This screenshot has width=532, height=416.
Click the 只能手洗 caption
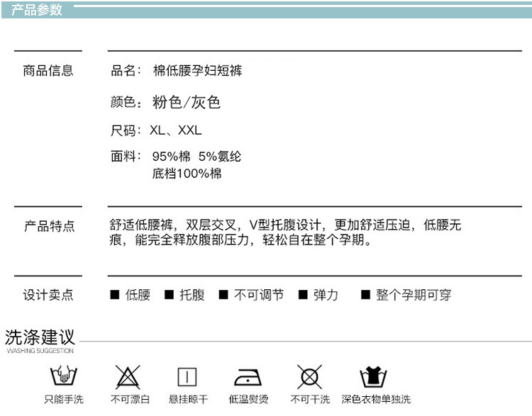point(64,399)
